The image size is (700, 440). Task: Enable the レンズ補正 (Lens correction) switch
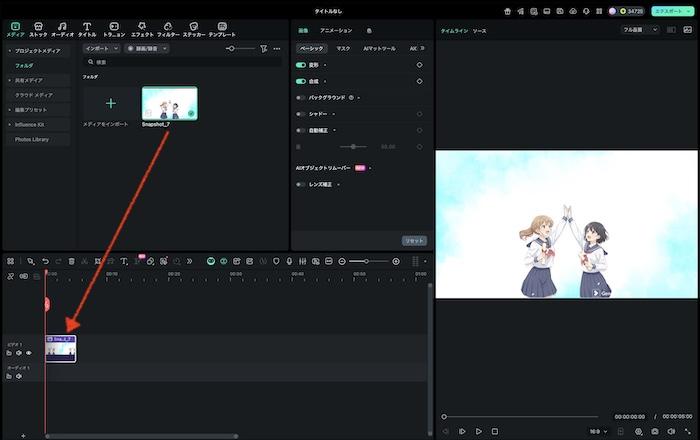click(x=301, y=184)
